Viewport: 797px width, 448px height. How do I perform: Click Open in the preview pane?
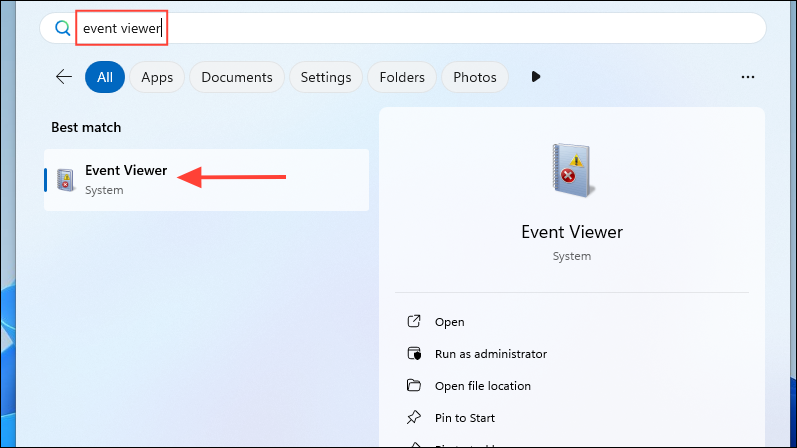pyautogui.click(x=449, y=322)
